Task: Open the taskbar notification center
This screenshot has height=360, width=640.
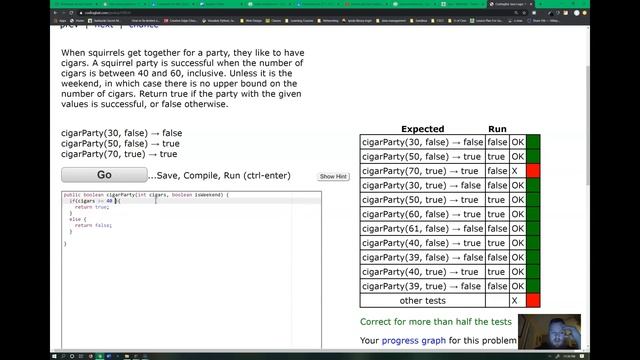Action: coord(582,356)
